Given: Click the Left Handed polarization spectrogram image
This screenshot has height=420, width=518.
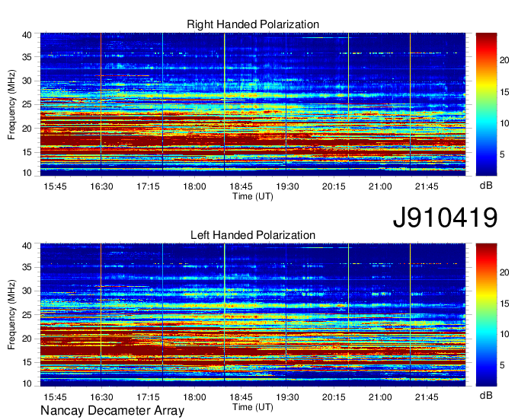Looking at the screenshot, I should click(253, 315).
